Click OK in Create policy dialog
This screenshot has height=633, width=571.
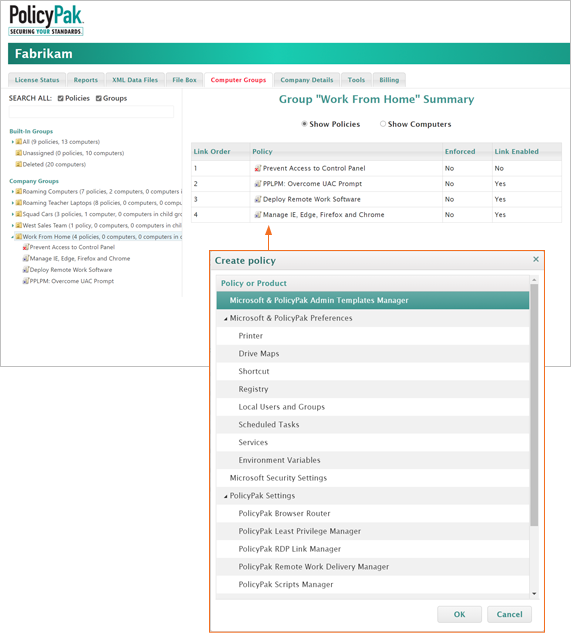(x=460, y=614)
